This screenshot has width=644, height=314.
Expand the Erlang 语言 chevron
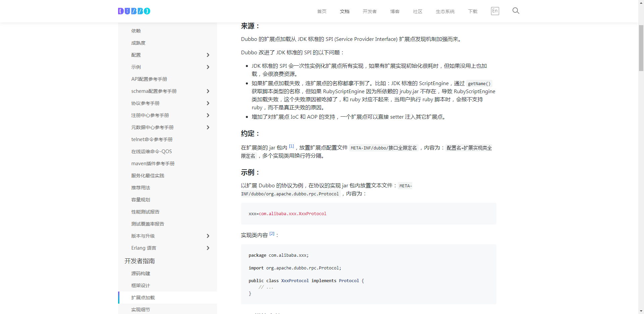[208, 248]
